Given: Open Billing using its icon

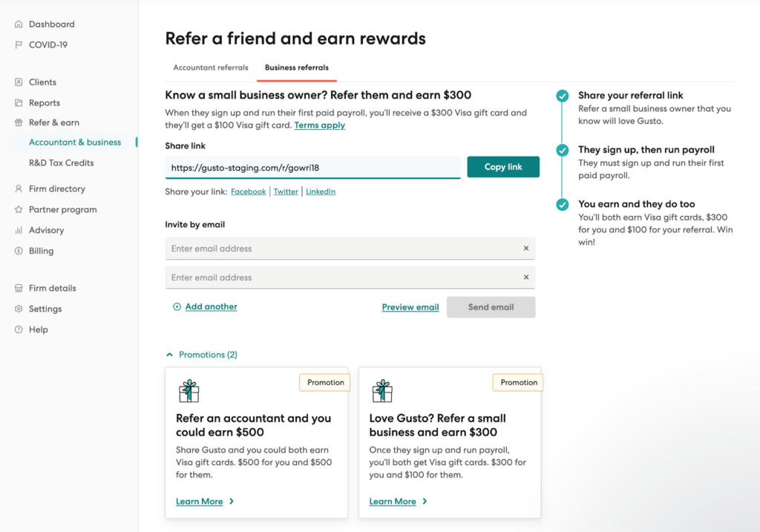Looking at the screenshot, I should click(18, 251).
